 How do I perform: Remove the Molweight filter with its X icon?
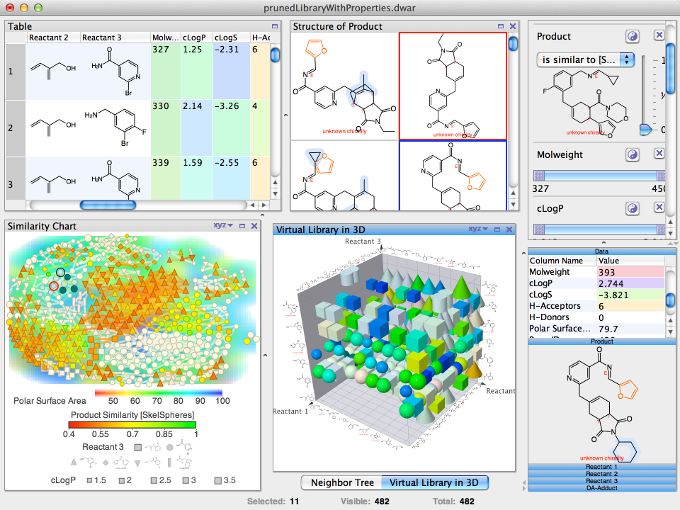(659, 155)
